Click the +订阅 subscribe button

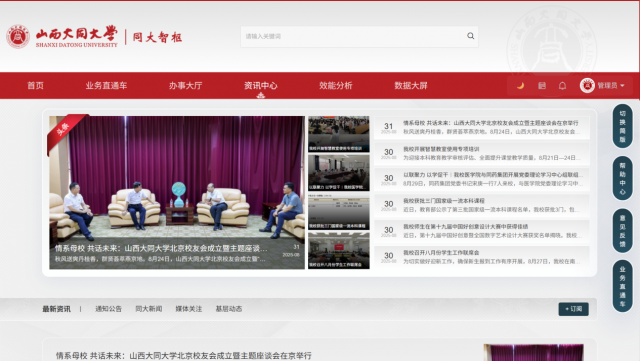[573, 309]
